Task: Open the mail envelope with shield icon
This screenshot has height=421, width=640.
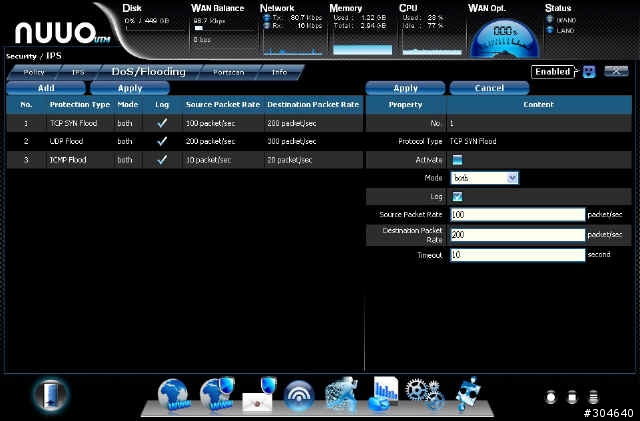Action: click(260, 395)
